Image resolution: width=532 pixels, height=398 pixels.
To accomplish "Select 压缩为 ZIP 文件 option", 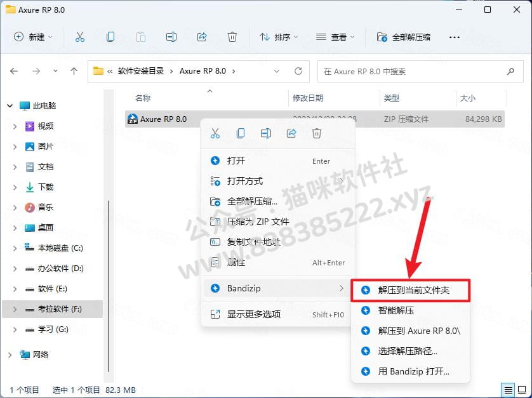I will click(x=277, y=222).
